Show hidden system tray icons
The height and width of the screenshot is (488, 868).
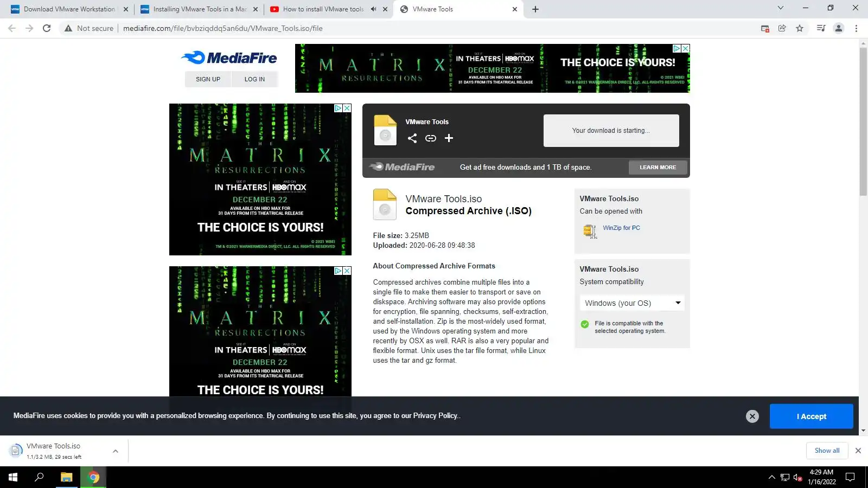(771, 477)
